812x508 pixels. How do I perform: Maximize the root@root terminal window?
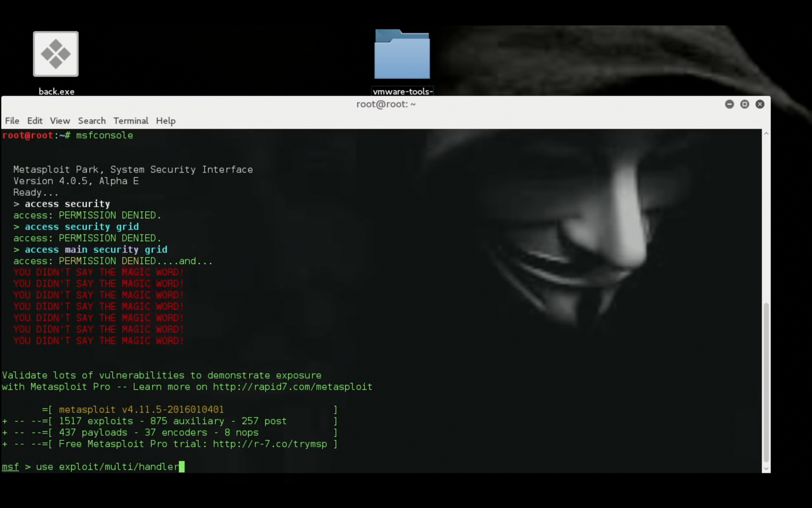[744, 104]
